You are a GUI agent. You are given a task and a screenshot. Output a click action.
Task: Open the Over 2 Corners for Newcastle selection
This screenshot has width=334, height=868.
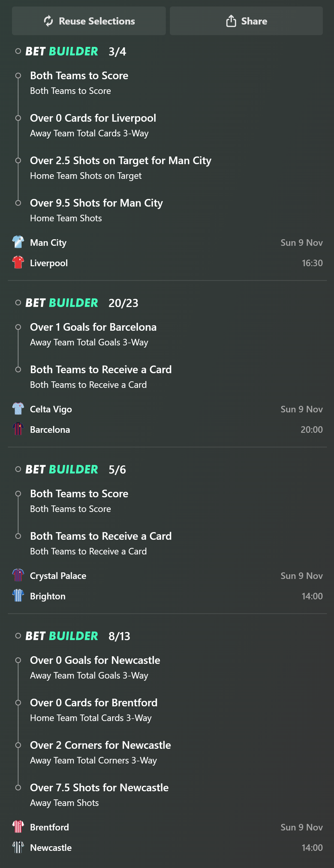[x=100, y=745]
